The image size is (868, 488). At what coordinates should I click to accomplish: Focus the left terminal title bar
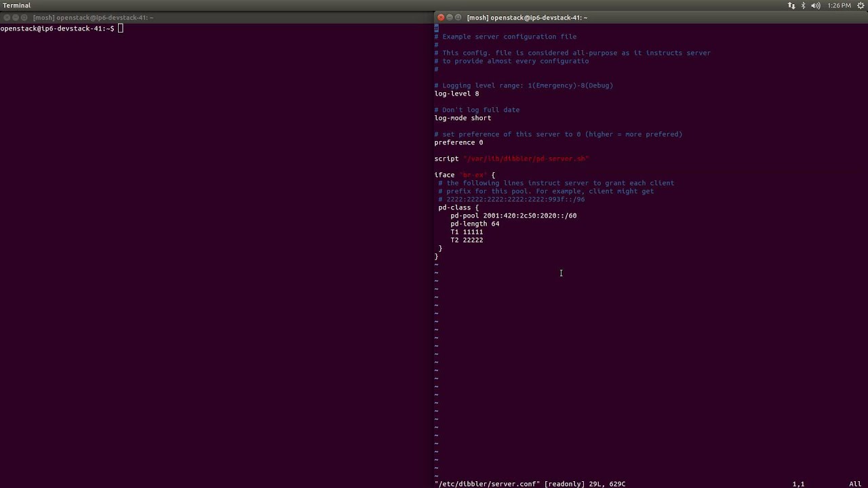point(217,18)
